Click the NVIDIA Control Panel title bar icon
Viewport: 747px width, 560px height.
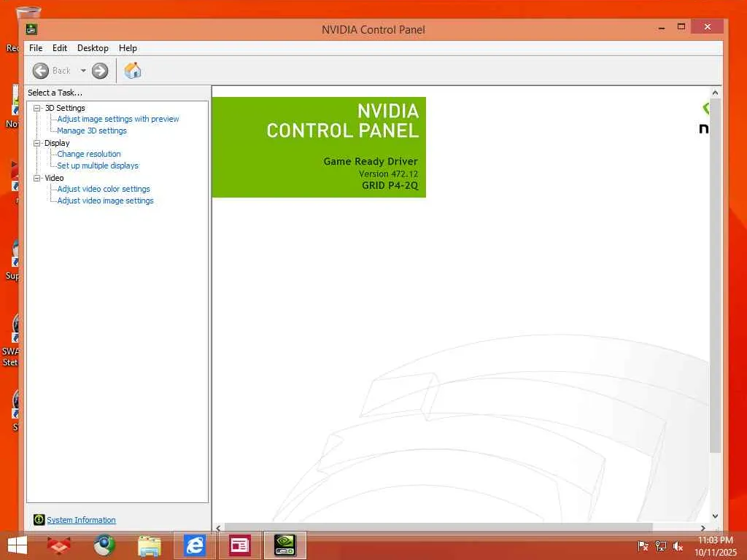click(x=32, y=29)
